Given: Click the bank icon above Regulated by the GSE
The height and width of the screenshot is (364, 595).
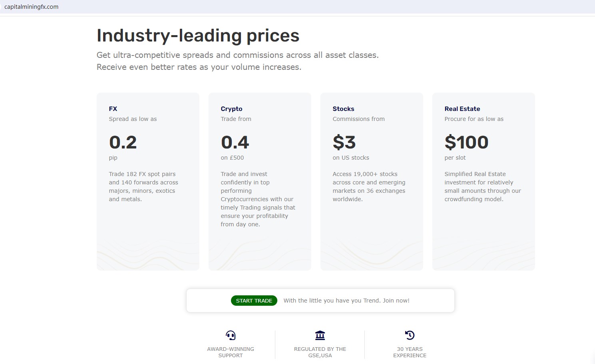Looking at the screenshot, I should coord(320,335).
